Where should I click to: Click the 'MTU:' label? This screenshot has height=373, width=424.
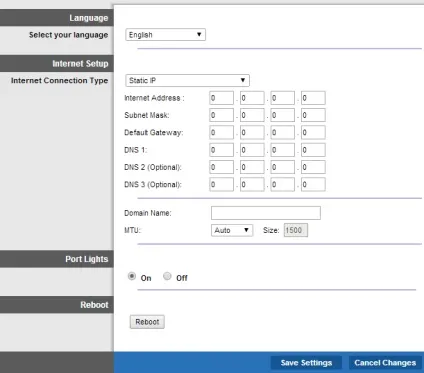click(132, 230)
